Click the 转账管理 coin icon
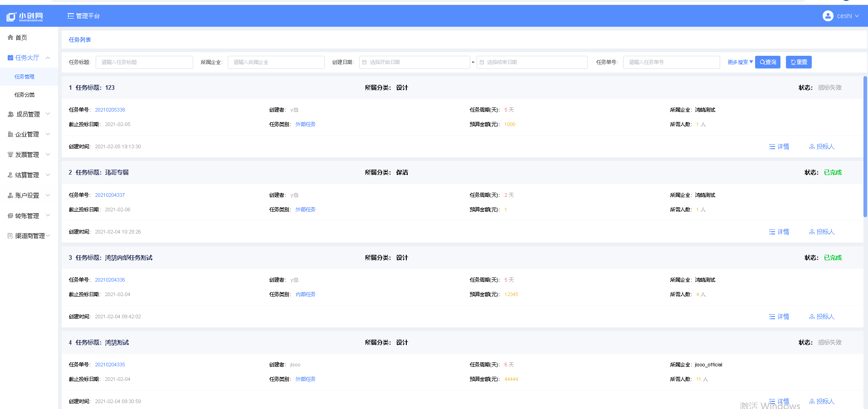This screenshot has height=409, width=868. click(x=10, y=216)
